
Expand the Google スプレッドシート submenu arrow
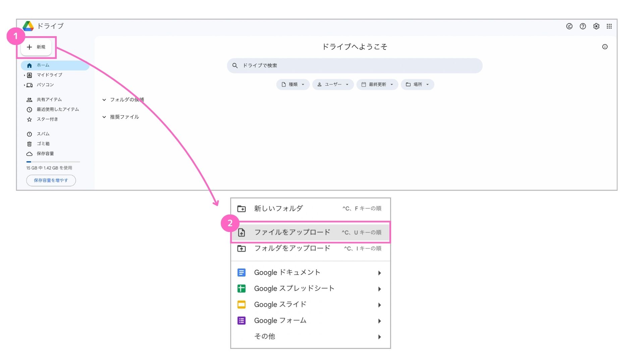click(x=379, y=289)
